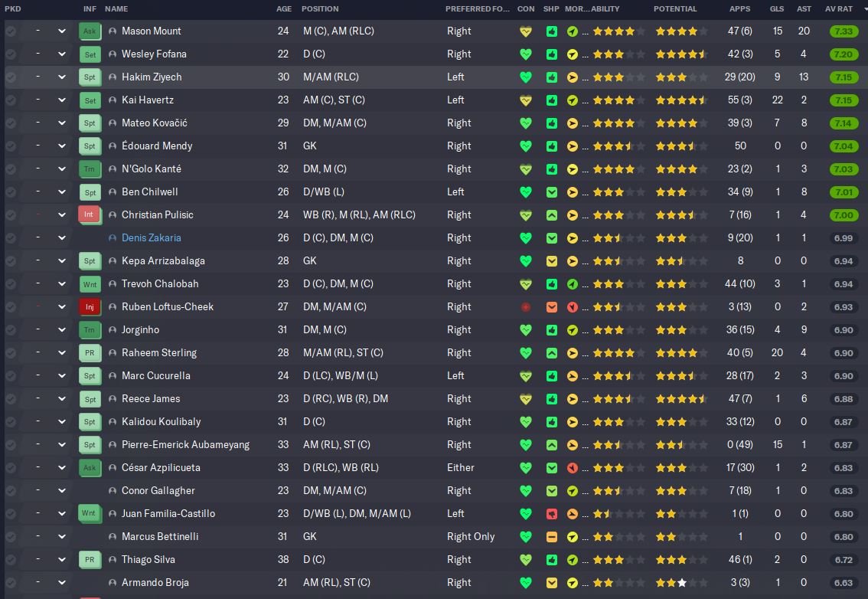Toggle the picked checkbox for Jorginho
The height and width of the screenshot is (599, 868).
[11, 330]
